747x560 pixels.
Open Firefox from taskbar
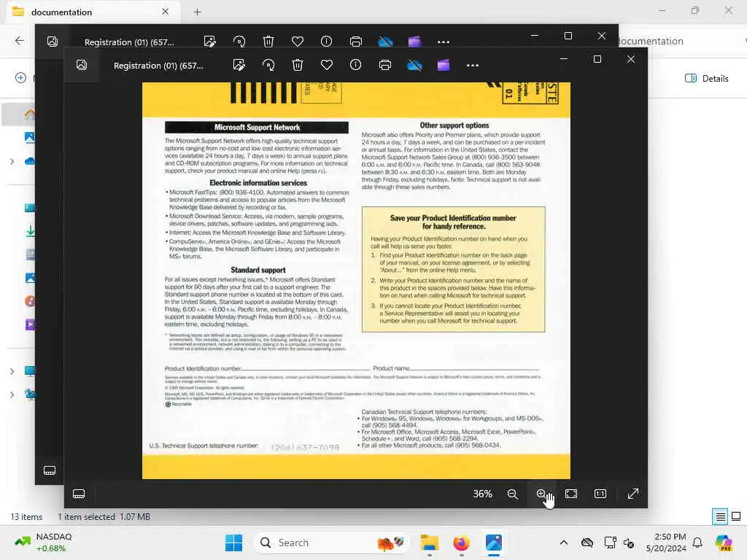(461, 542)
